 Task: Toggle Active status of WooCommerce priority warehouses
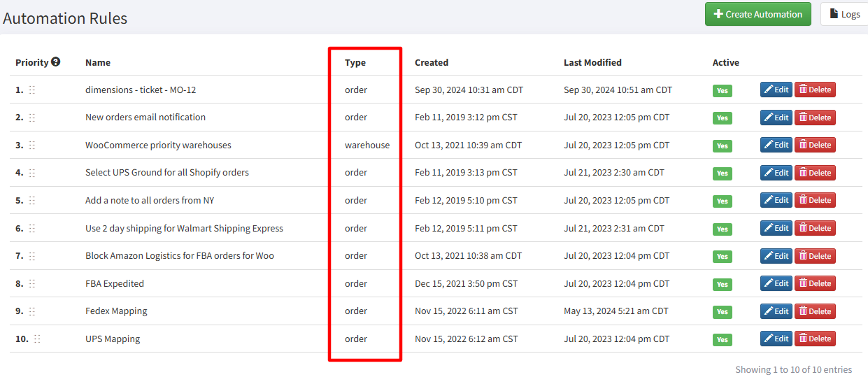(723, 146)
